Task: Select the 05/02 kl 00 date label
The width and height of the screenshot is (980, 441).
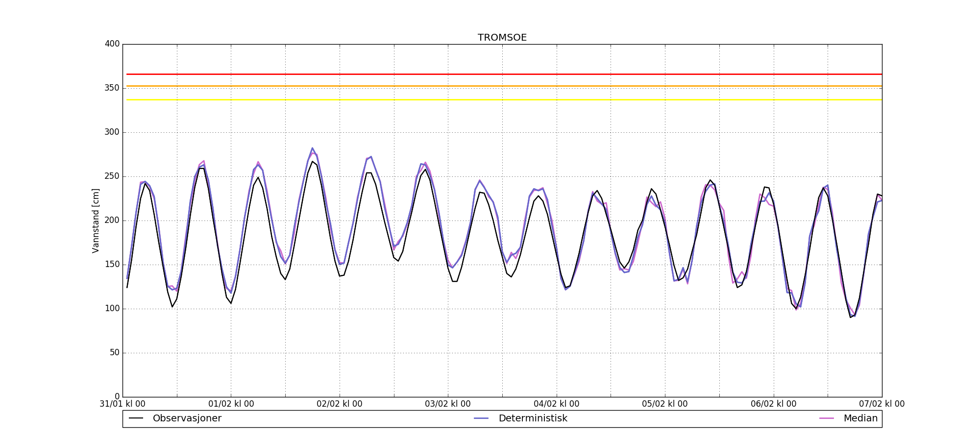Action: coord(665,404)
